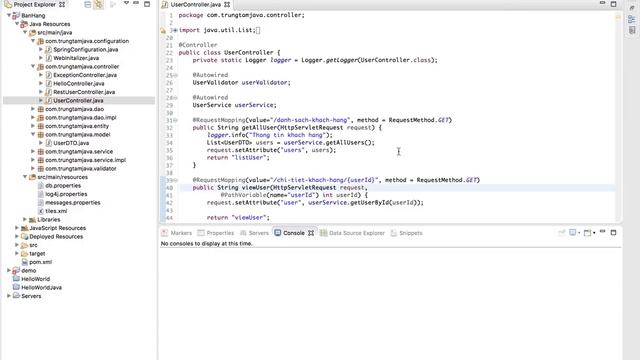Expand JavaScript Resources node
The image size is (640, 360).
[17, 228]
